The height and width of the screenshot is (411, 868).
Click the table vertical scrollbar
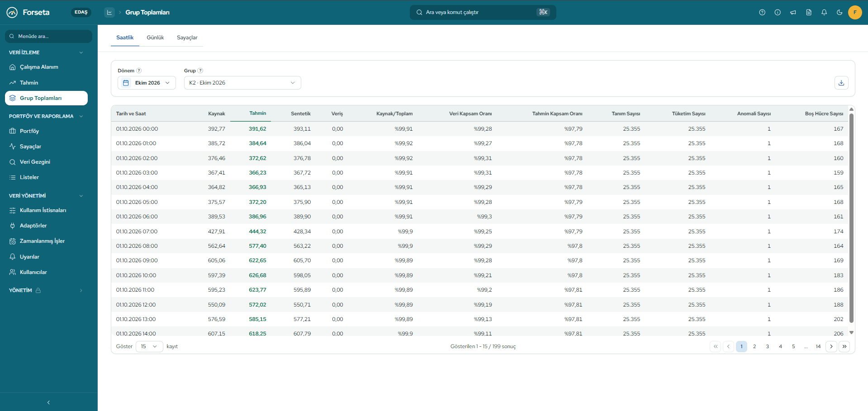[x=851, y=218]
